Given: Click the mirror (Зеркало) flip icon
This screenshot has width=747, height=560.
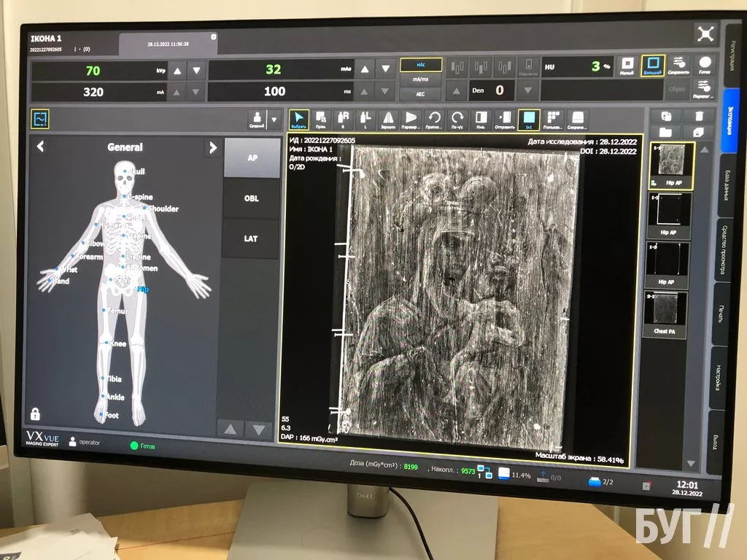Looking at the screenshot, I should (388, 120).
